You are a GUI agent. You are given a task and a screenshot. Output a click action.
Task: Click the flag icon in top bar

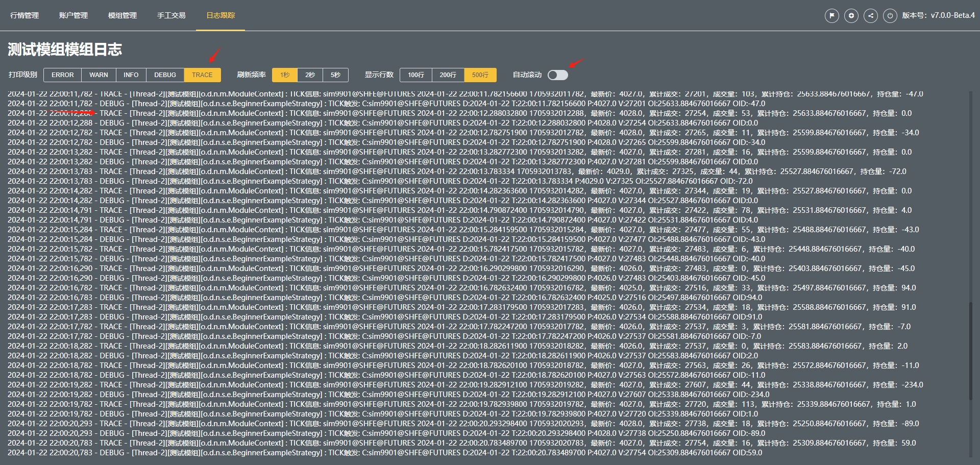point(832,16)
